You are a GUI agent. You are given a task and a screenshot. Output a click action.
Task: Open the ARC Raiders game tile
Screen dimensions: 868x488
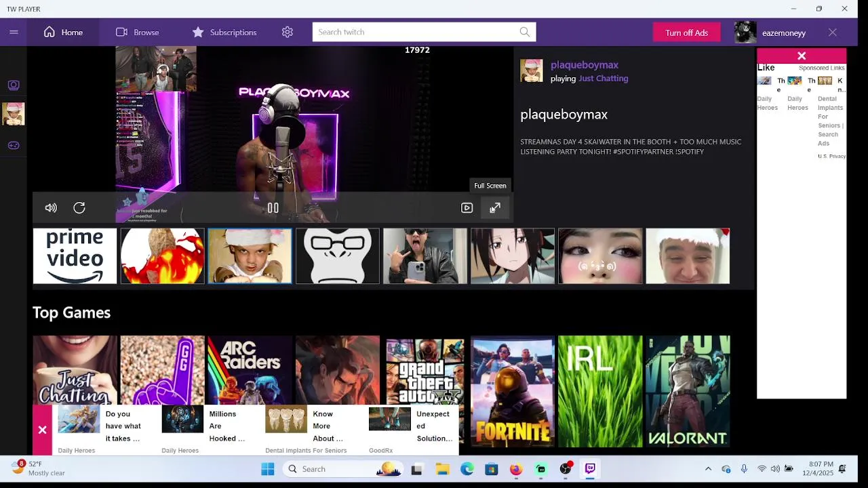(x=250, y=370)
